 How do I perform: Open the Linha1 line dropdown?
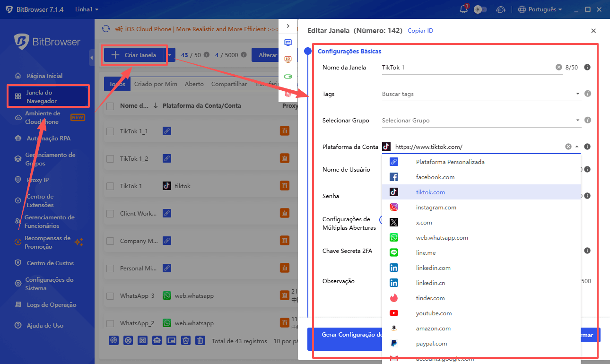[87, 9]
